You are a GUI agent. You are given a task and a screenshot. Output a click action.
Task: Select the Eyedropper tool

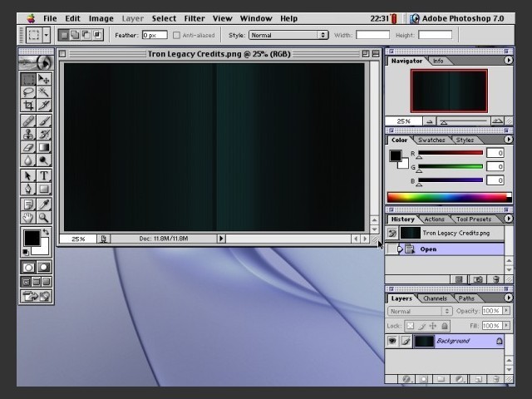coord(44,204)
